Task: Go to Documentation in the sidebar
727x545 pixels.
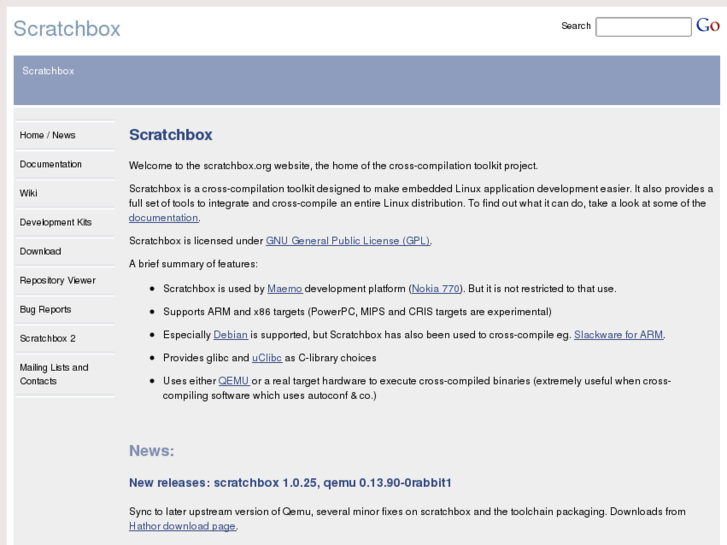Action: point(51,164)
